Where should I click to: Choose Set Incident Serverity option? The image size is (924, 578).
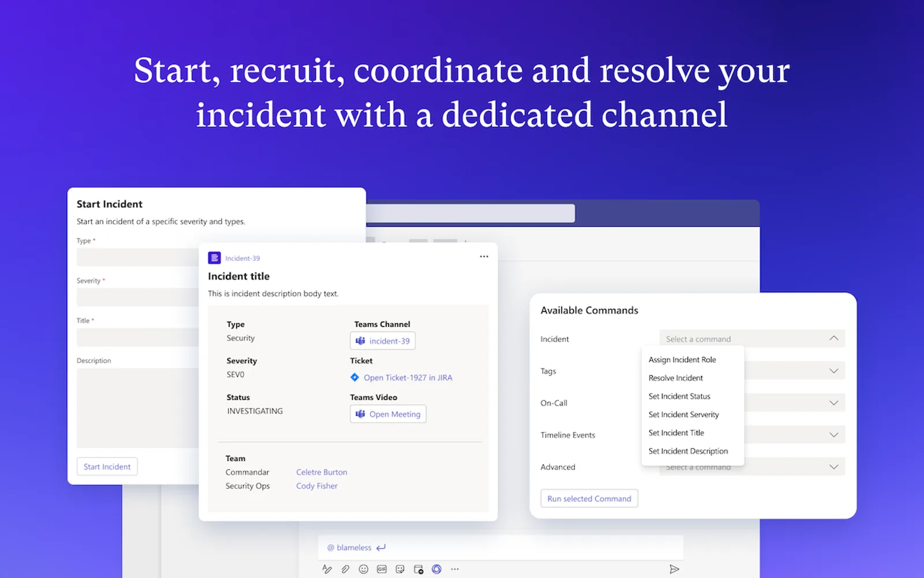(x=684, y=414)
